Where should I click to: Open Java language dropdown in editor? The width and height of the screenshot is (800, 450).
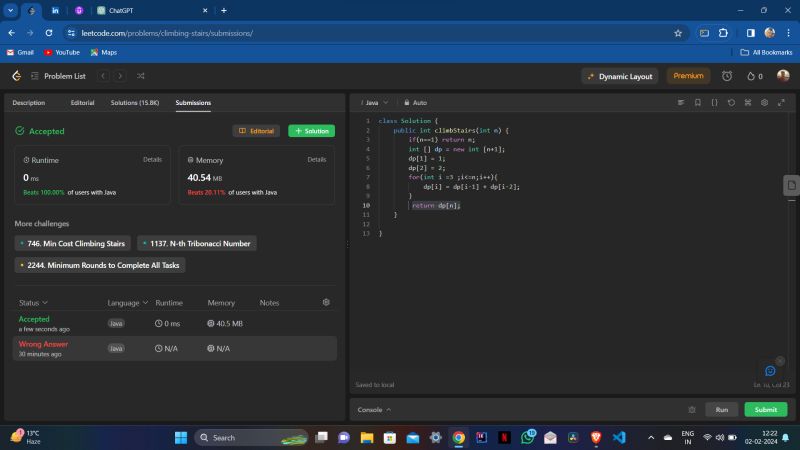click(376, 102)
